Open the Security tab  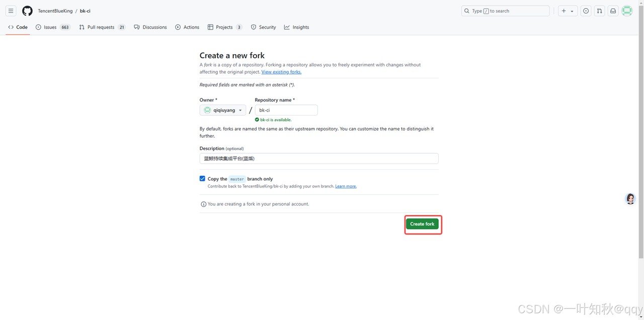tap(264, 27)
